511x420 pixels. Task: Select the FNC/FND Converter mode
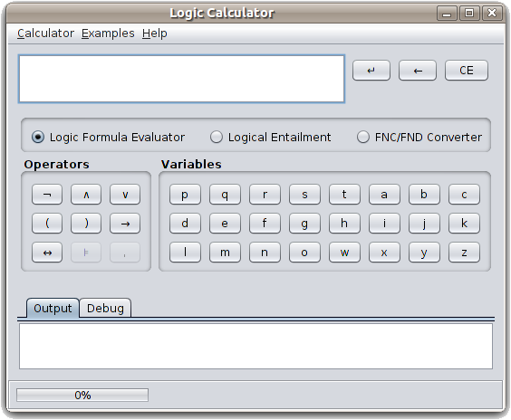419,137
